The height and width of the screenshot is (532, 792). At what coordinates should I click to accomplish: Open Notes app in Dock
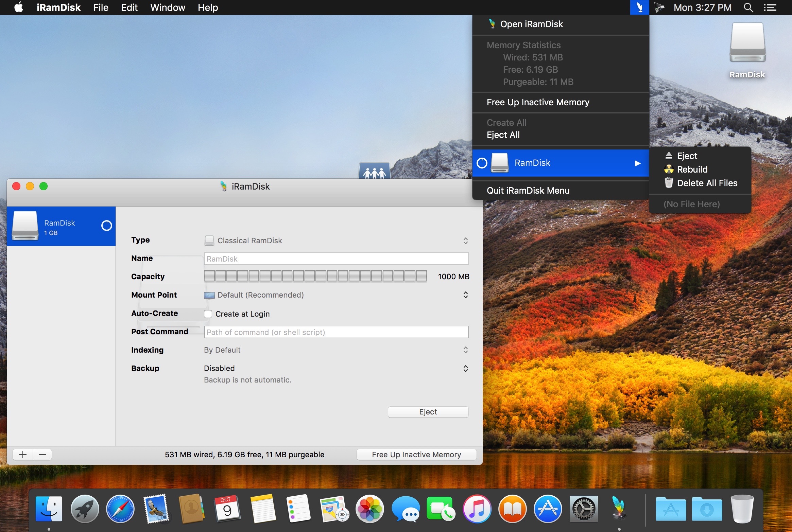click(263, 509)
